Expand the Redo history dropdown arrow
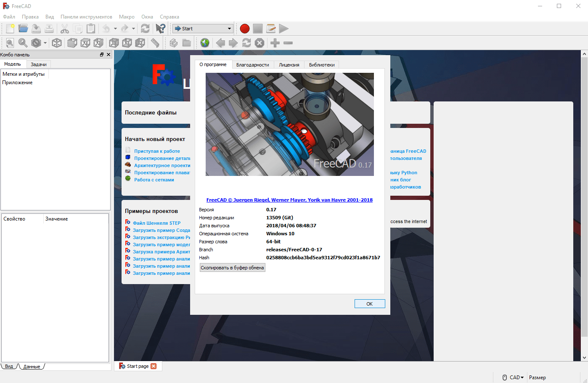Screen dimensions: 588x383 [134, 29]
